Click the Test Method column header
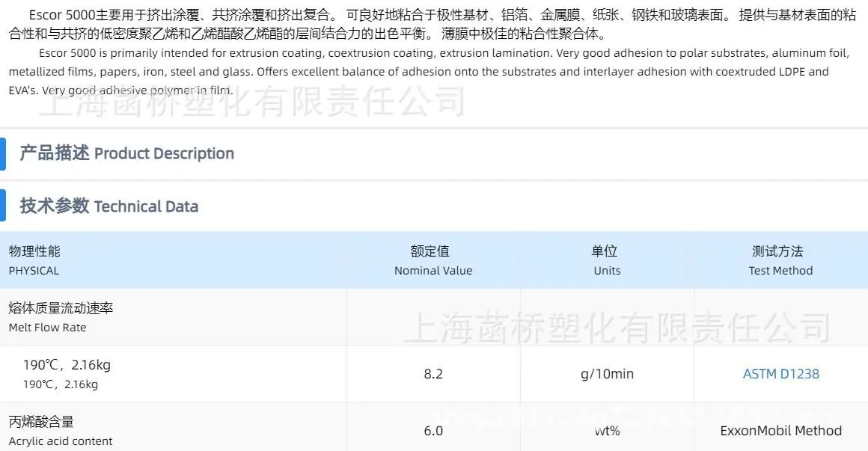Image resolution: width=868 pixels, height=451 pixels. [780, 260]
